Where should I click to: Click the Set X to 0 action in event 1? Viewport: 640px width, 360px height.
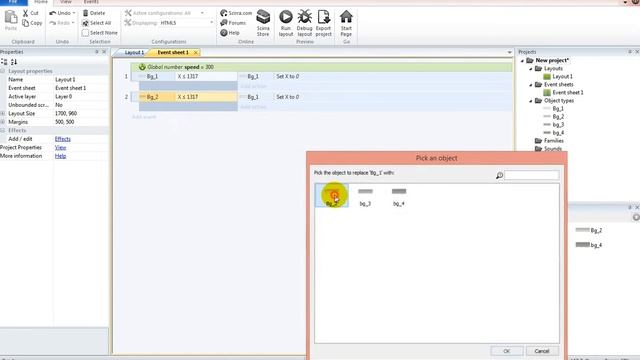click(x=287, y=77)
